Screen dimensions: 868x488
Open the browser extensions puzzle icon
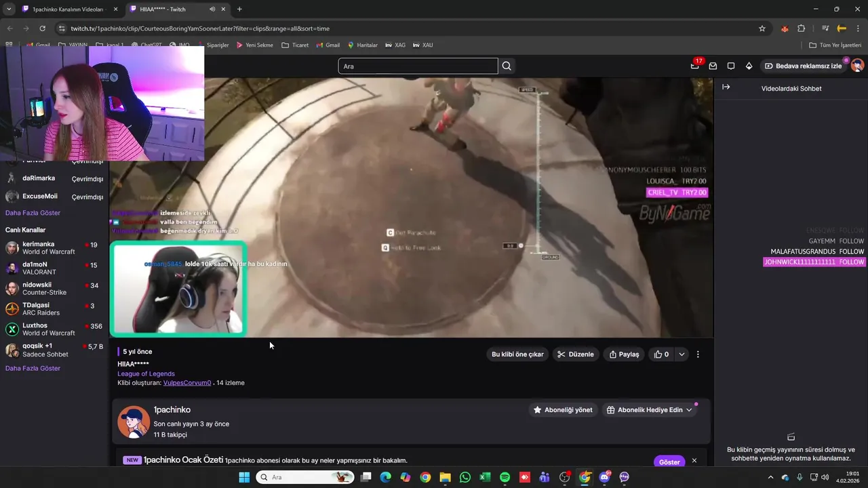[x=802, y=28]
